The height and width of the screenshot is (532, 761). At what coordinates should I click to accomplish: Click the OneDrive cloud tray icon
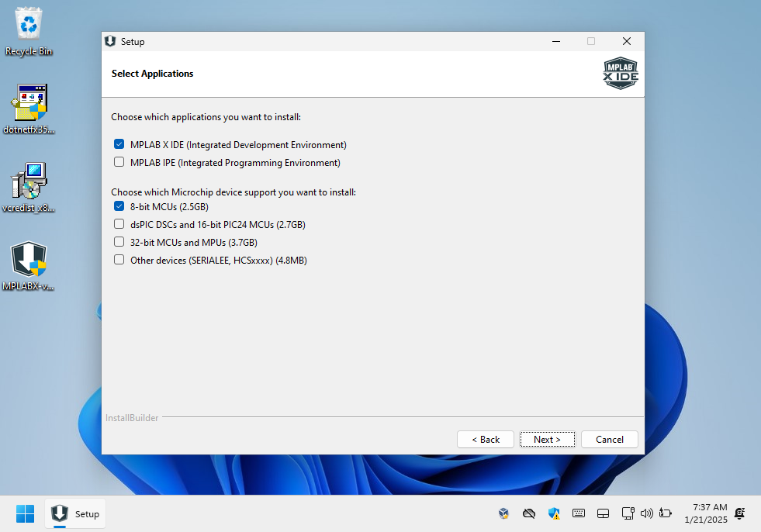point(529,513)
